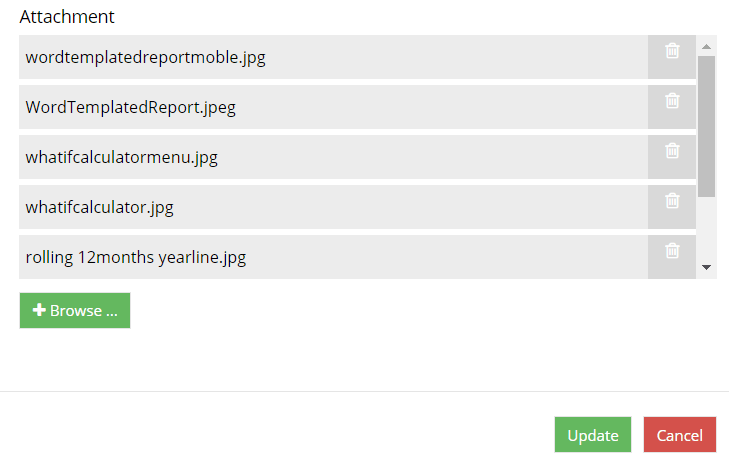729x459 pixels.
Task: Click the attachment list scrollbar thumb
Action: tap(706, 126)
